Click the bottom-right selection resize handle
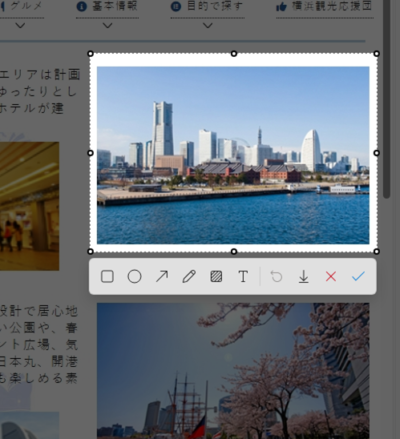 377,251
